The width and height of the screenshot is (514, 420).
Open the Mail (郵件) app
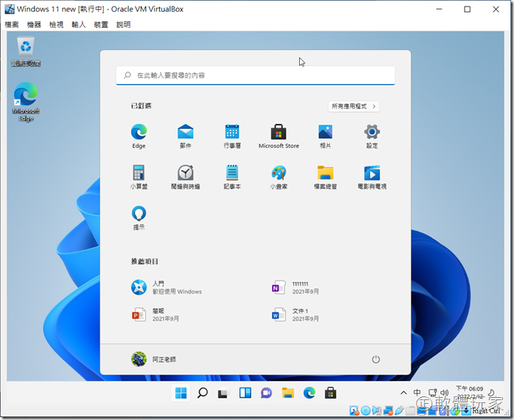(186, 133)
